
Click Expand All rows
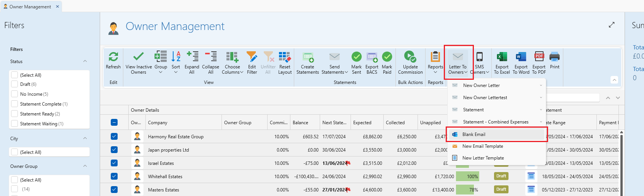(x=192, y=63)
